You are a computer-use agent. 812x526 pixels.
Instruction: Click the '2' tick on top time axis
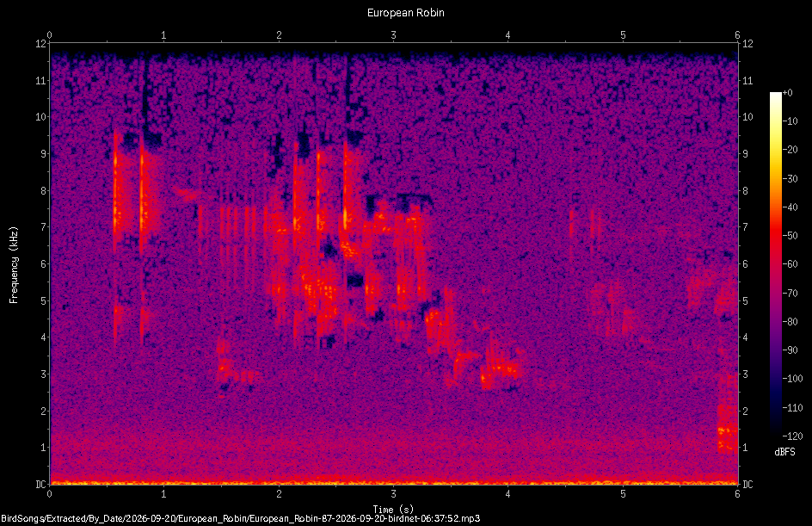point(279,35)
